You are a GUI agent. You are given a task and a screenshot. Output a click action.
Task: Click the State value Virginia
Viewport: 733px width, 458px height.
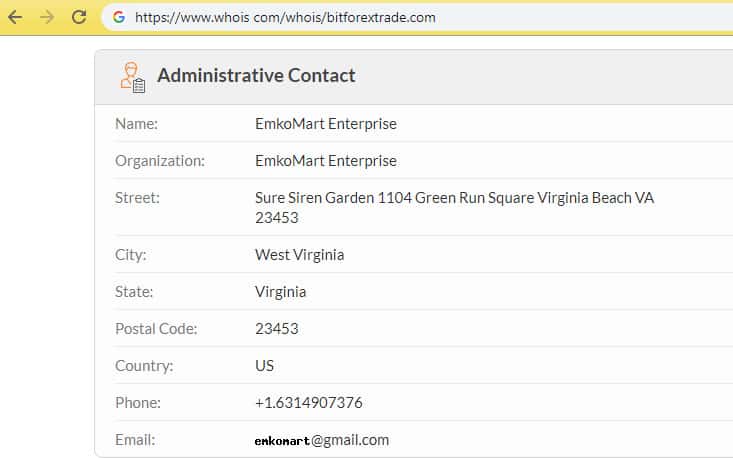[x=280, y=292]
